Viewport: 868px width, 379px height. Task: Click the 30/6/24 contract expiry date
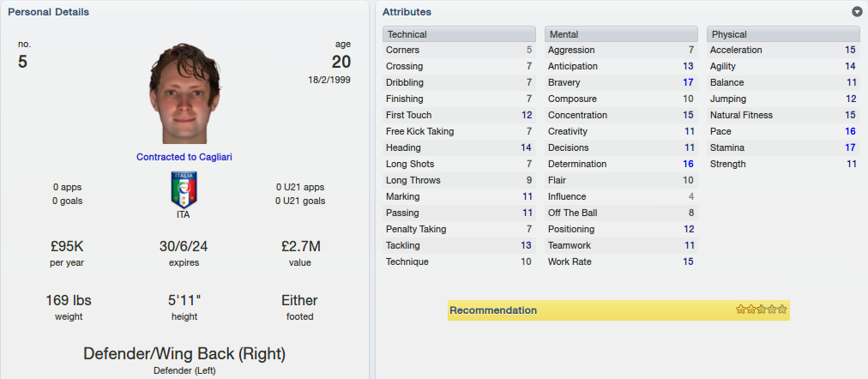(184, 247)
